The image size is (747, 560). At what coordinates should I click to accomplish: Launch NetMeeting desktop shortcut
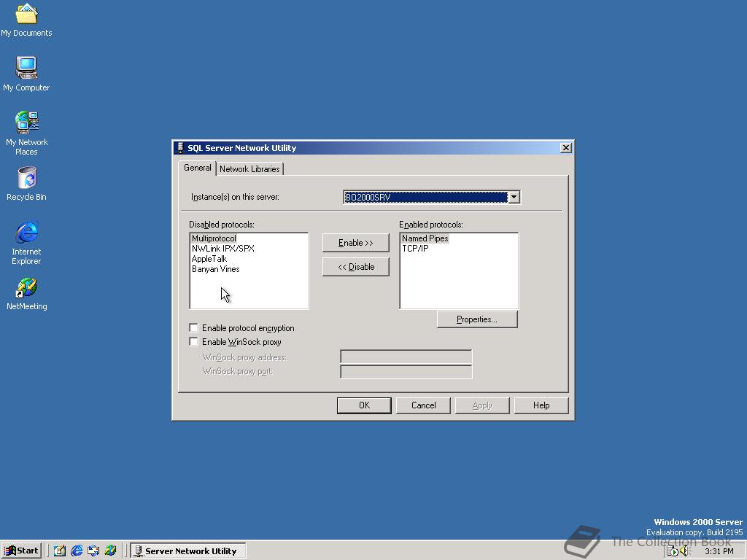26,294
